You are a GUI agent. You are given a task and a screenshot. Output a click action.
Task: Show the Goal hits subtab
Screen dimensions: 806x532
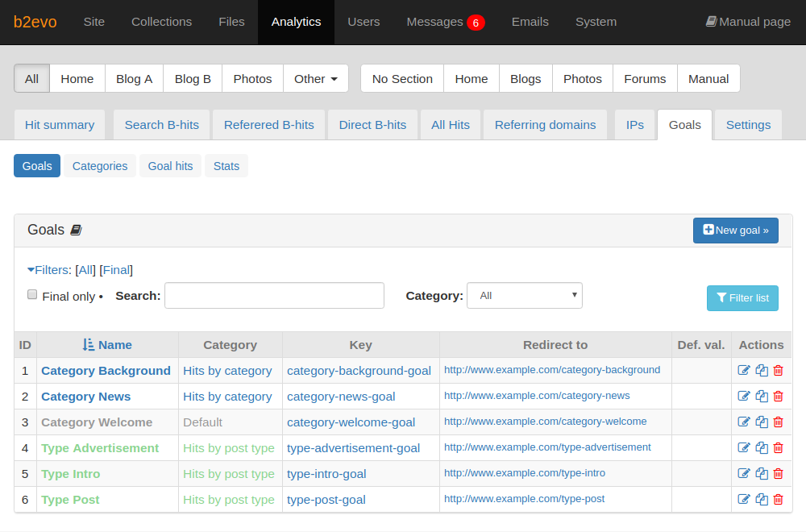click(x=170, y=166)
